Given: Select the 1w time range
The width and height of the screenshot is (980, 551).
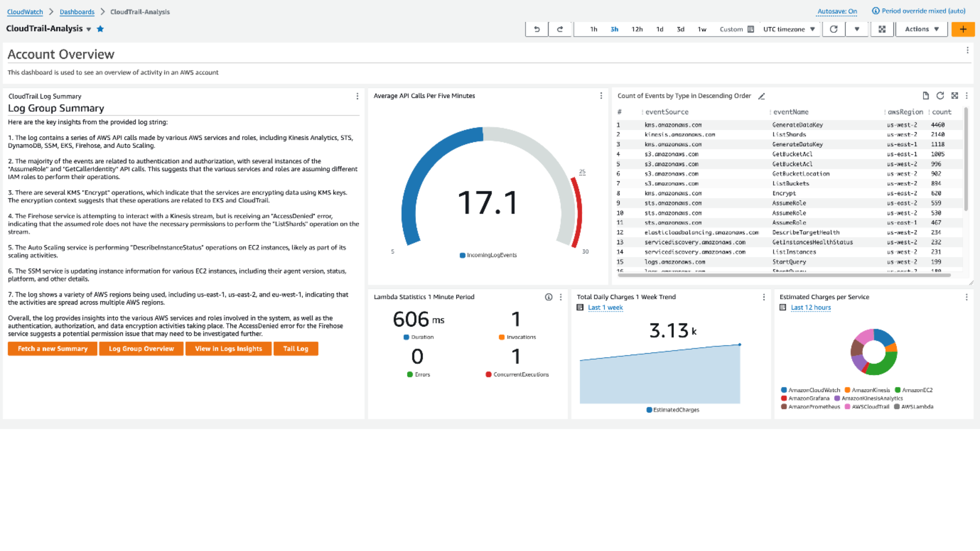Looking at the screenshot, I should click(x=702, y=29).
